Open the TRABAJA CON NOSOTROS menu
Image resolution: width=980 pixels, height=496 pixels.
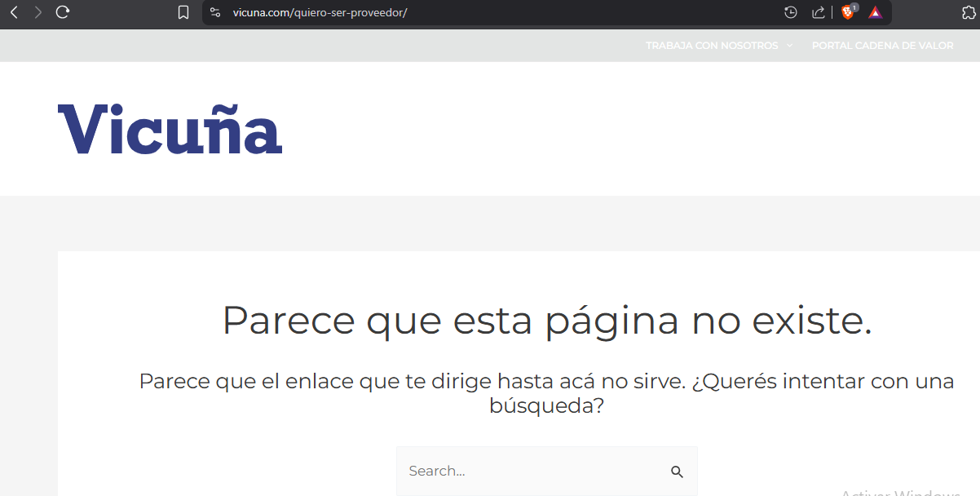(x=712, y=46)
